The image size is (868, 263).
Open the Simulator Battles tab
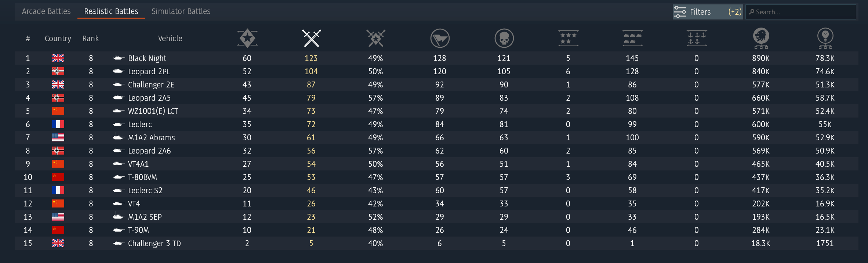[181, 11]
